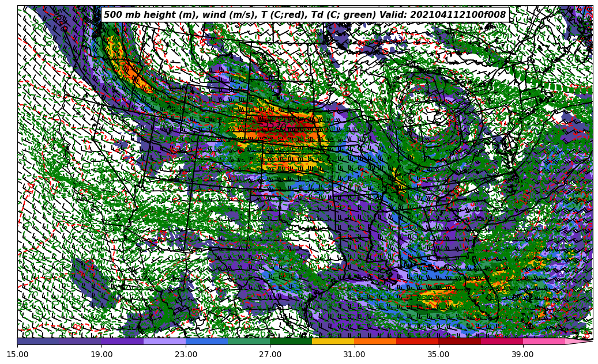
Task: Select the pink colorbar segment near 39.00
Action: point(544,342)
